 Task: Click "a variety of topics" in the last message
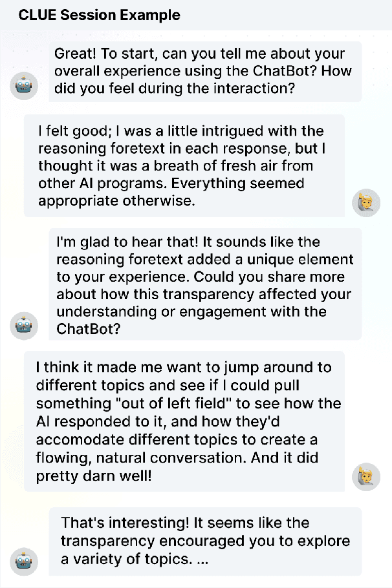pyautogui.click(x=126, y=560)
